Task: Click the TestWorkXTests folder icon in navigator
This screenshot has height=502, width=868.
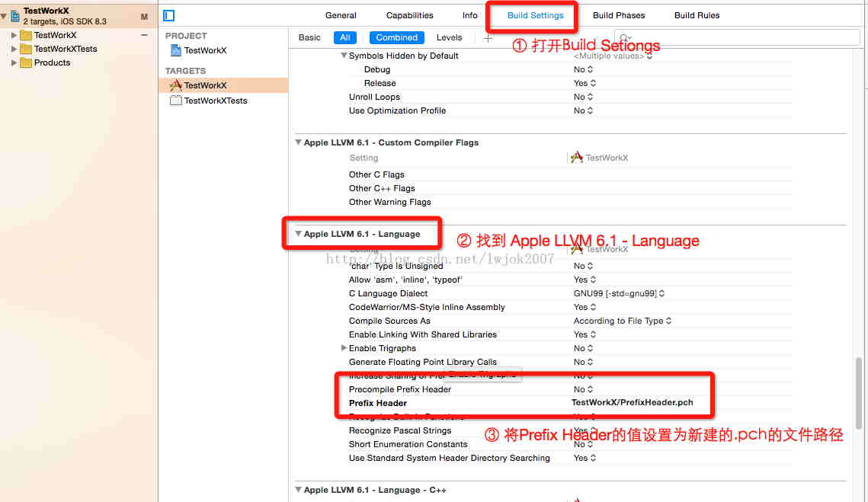Action: [25, 50]
